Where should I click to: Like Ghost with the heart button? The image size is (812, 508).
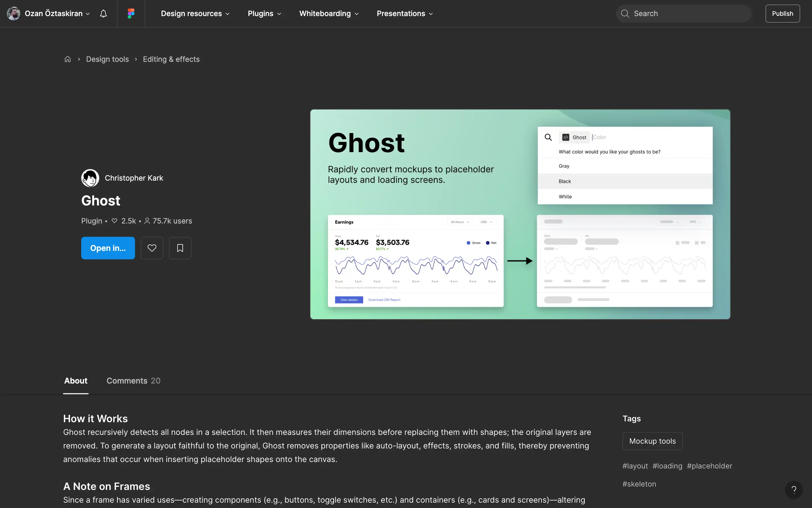click(152, 248)
